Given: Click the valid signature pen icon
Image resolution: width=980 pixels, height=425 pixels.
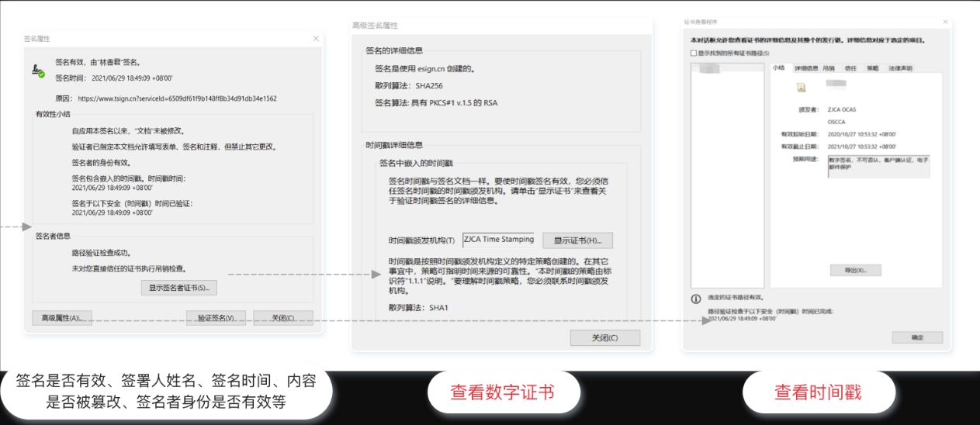Looking at the screenshot, I should [37, 70].
